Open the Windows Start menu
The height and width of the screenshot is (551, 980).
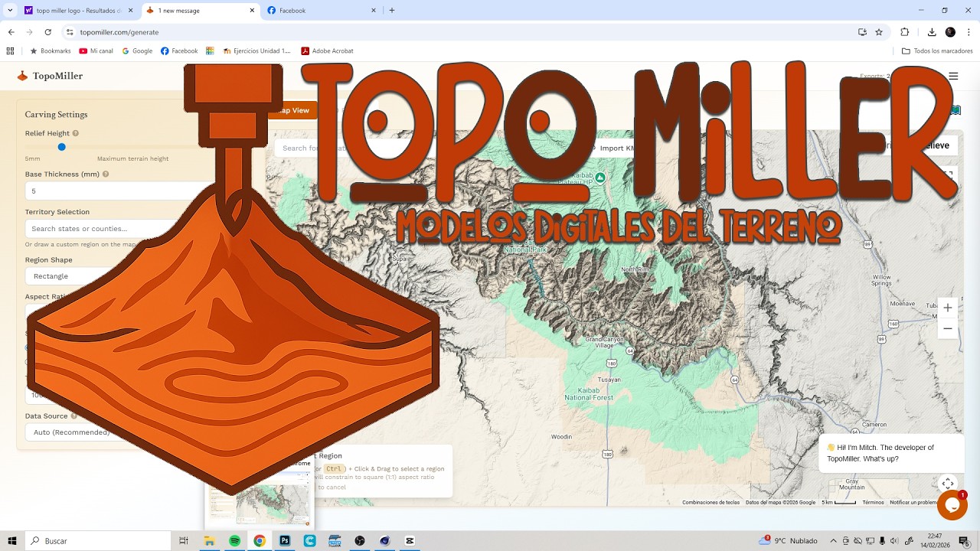pos(12,541)
